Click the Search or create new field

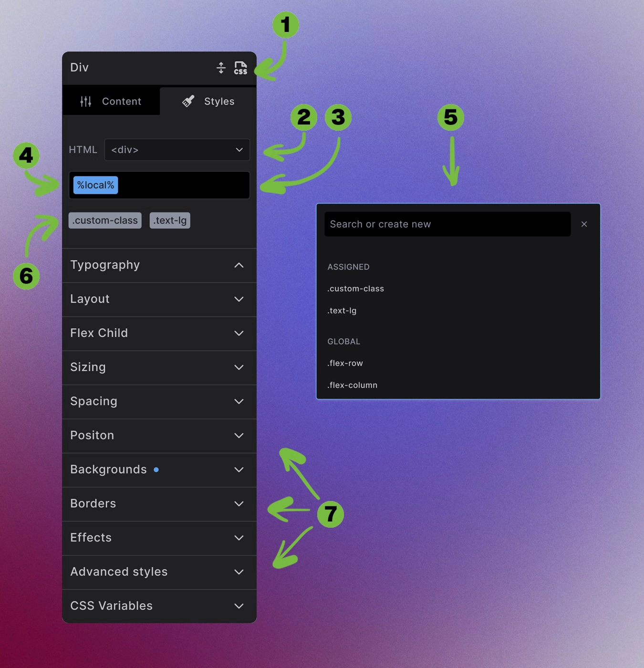pyautogui.click(x=447, y=224)
